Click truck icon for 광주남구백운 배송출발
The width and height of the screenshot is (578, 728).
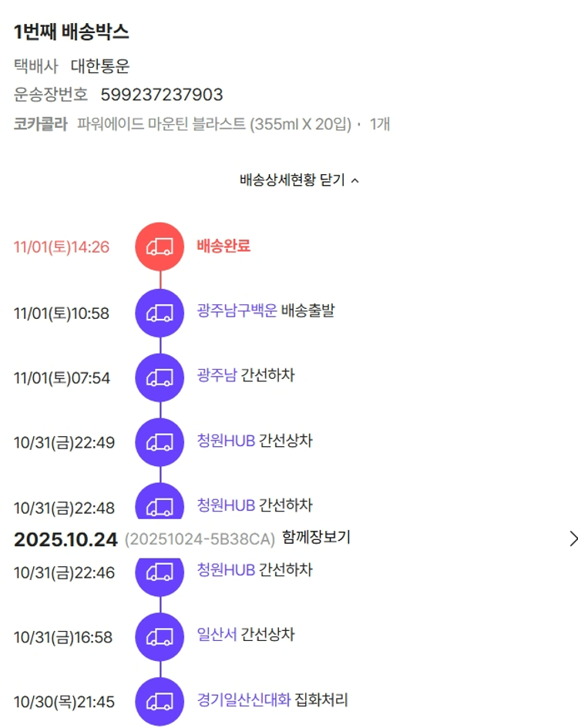tap(160, 313)
